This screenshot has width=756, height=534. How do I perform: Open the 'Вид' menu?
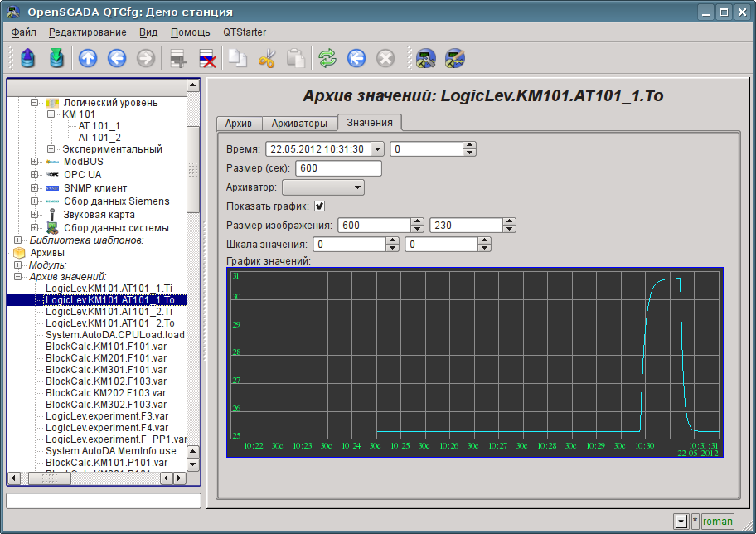148,32
